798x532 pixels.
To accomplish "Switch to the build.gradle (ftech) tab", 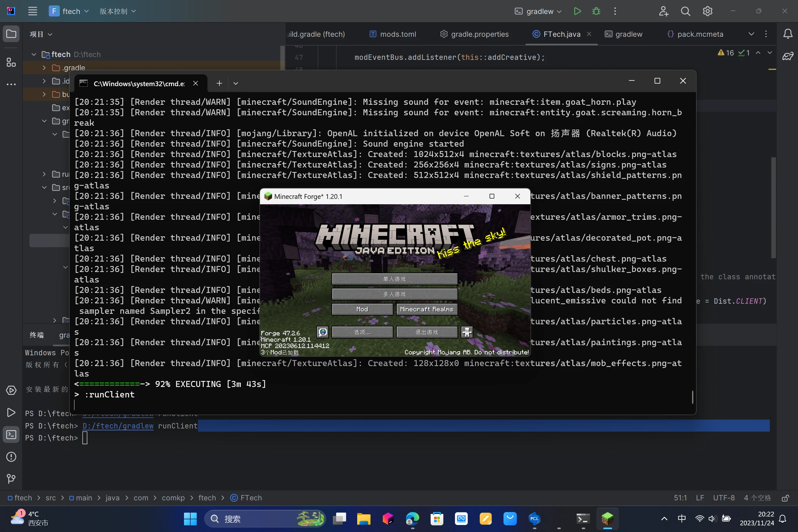I will [x=315, y=34].
